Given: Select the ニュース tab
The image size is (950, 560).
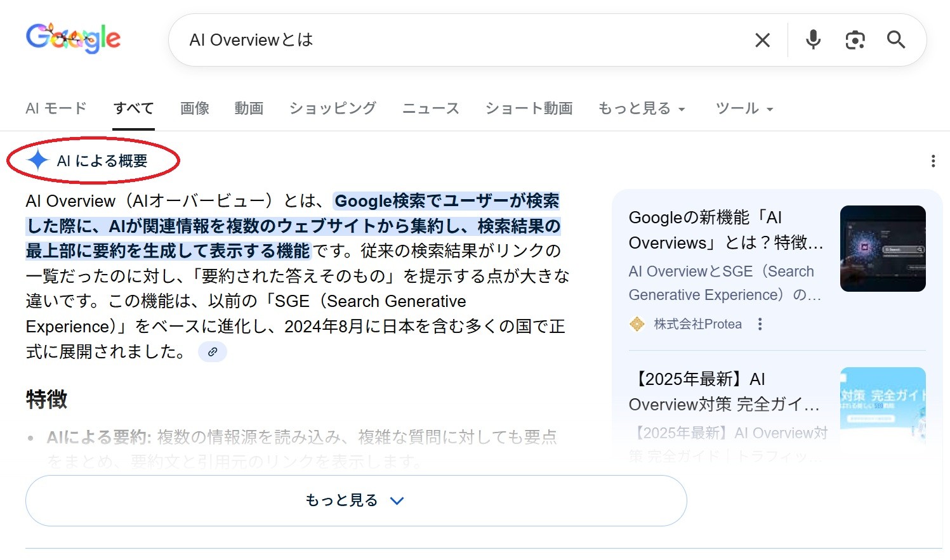Looking at the screenshot, I should tap(430, 108).
